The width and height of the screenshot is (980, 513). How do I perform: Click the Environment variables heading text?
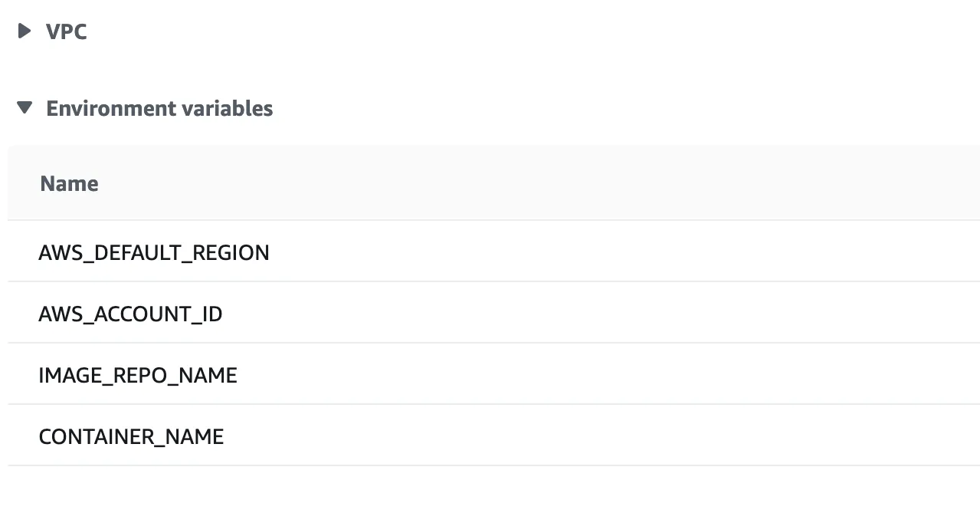pyautogui.click(x=159, y=108)
